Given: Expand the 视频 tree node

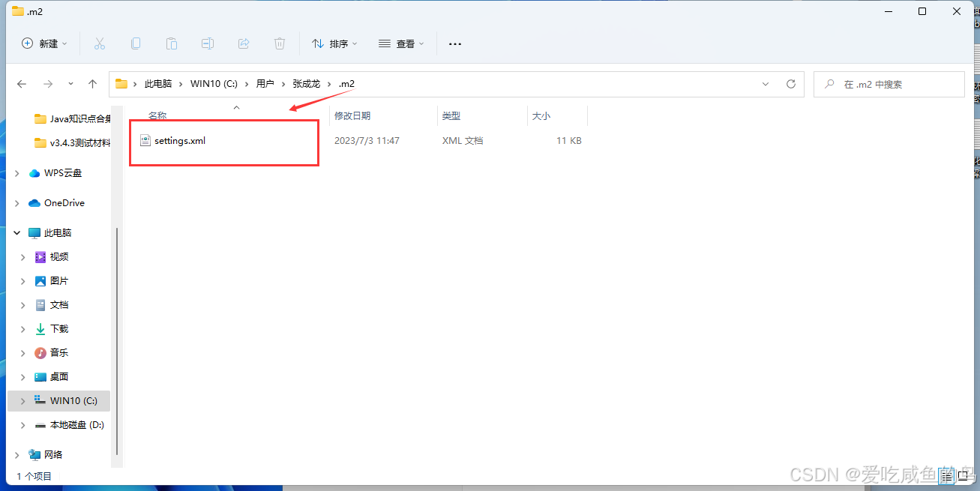Looking at the screenshot, I should point(23,257).
